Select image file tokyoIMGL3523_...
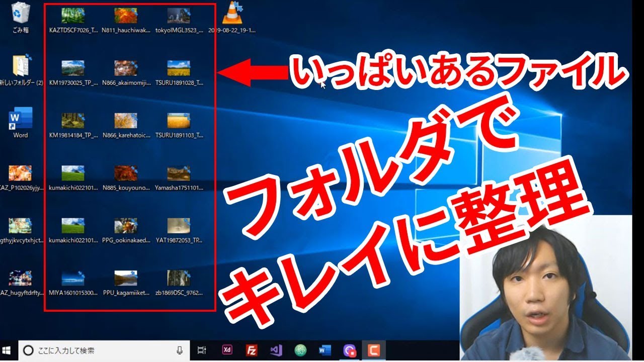Viewport: 644px width, 362px height. (179, 20)
